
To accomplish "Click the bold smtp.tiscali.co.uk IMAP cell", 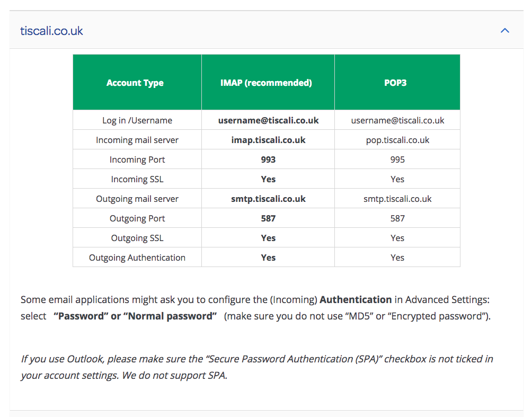I will (268, 199).
